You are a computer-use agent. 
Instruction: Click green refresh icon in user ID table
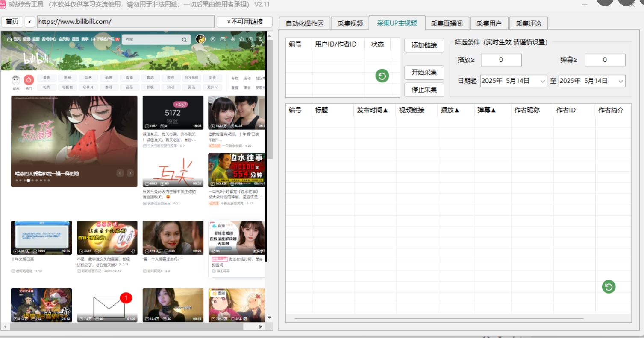pos(382,76)
